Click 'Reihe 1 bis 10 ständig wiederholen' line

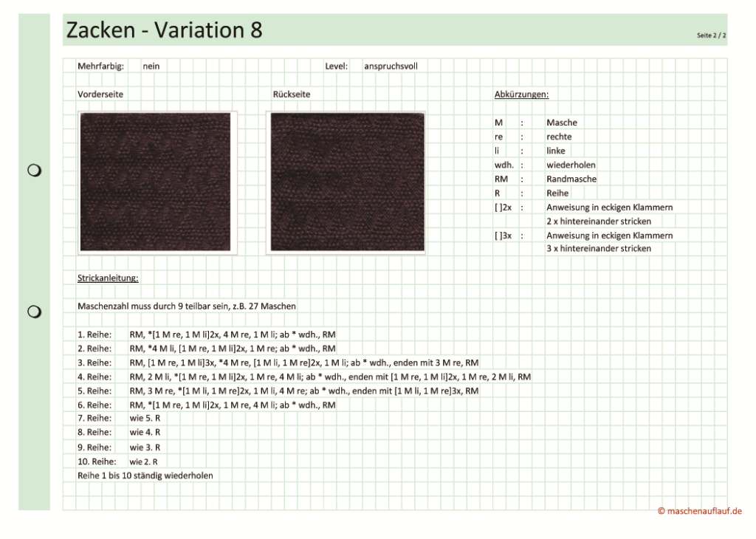[145, 476]
